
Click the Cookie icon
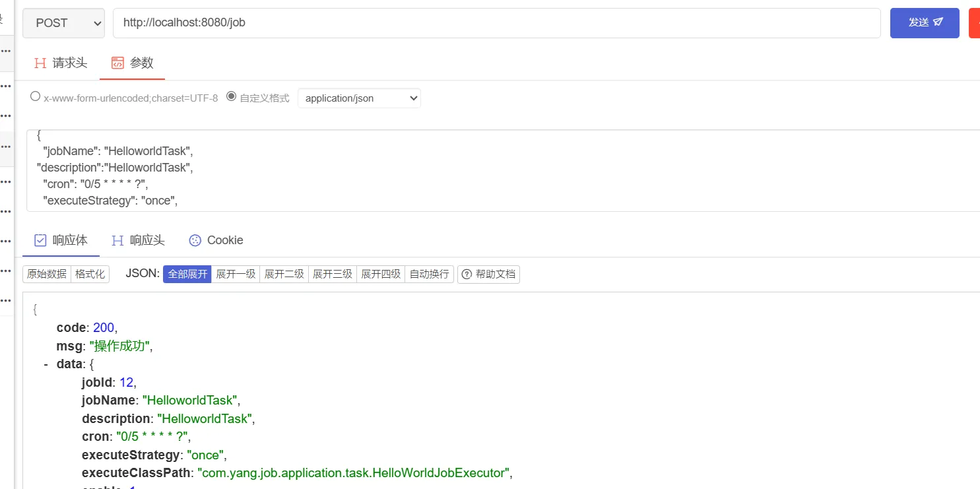pyautogui.click(x=195, y=240)
